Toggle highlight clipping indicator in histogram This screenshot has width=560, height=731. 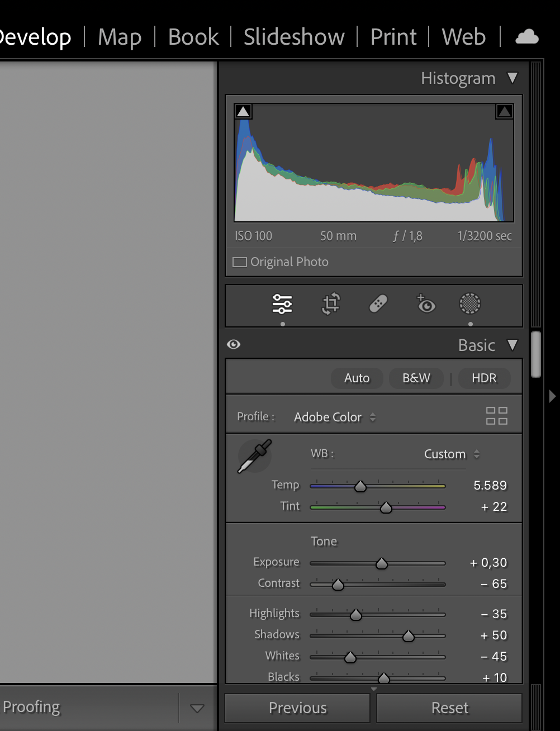(504, 111)
